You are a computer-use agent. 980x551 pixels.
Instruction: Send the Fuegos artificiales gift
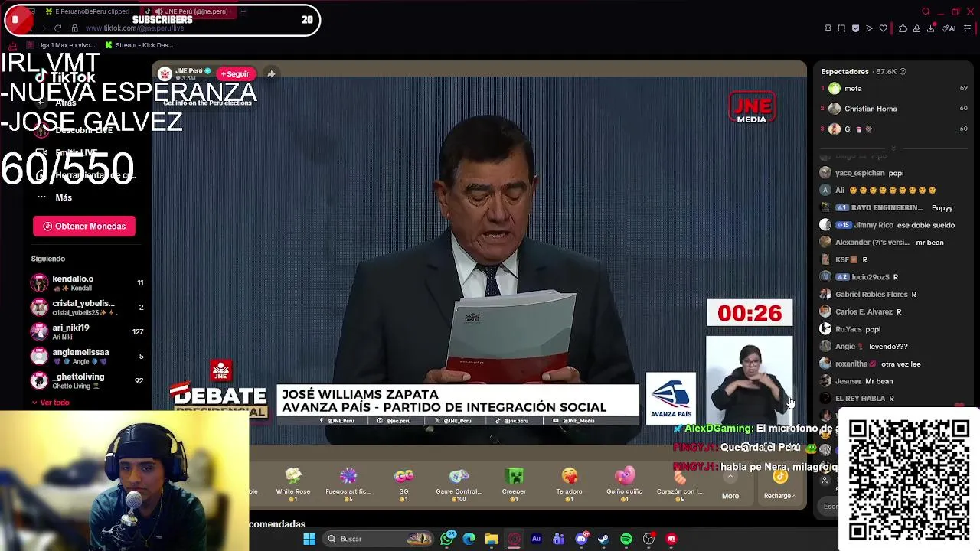pyautogui.click(x=348, y=484)
